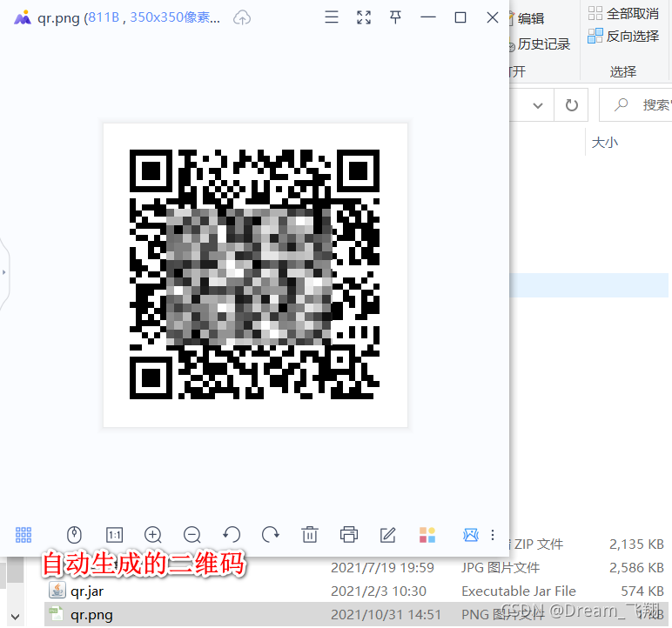Click the 全部取消 button in Explorer
The height and width of the screenshot is (628, 672).
[623, 14]
